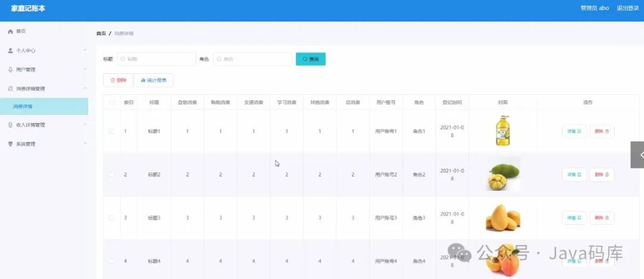This screenshot has width=644, height=279.
Task: Click the 用户账号4 cell
Action: pos(386,261)
